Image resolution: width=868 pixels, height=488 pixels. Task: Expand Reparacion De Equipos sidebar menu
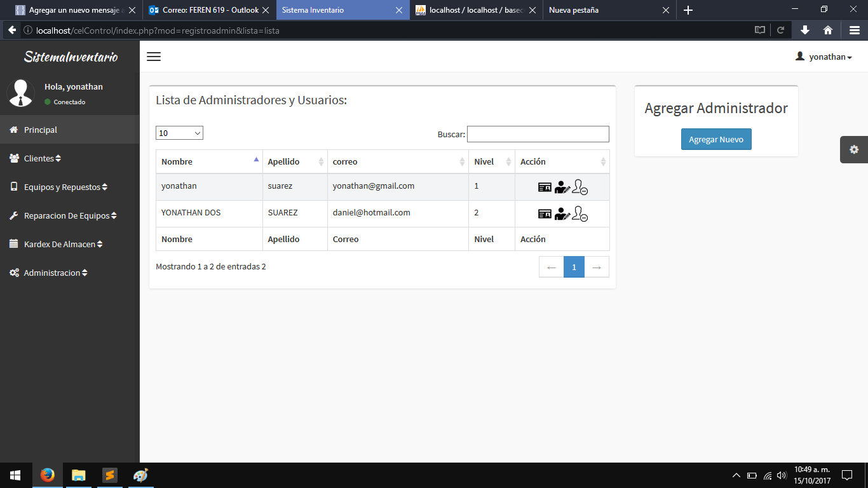tap(70, 215)
